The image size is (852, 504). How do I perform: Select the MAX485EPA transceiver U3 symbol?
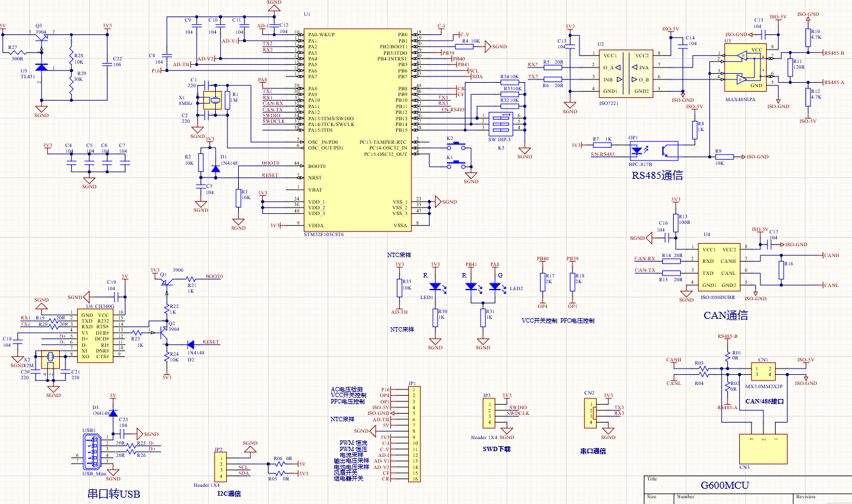(x=744, y=68)
